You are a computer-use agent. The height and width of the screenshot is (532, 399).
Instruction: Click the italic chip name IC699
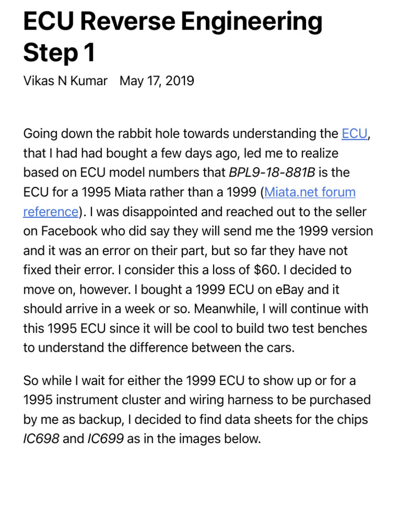tap(105, 439)
